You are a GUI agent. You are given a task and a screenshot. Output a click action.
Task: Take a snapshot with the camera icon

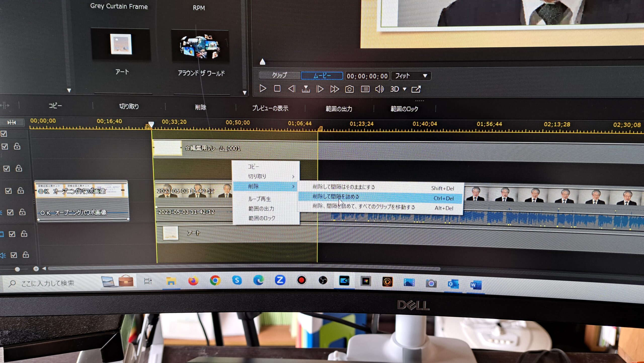click(x=349, y=89)
